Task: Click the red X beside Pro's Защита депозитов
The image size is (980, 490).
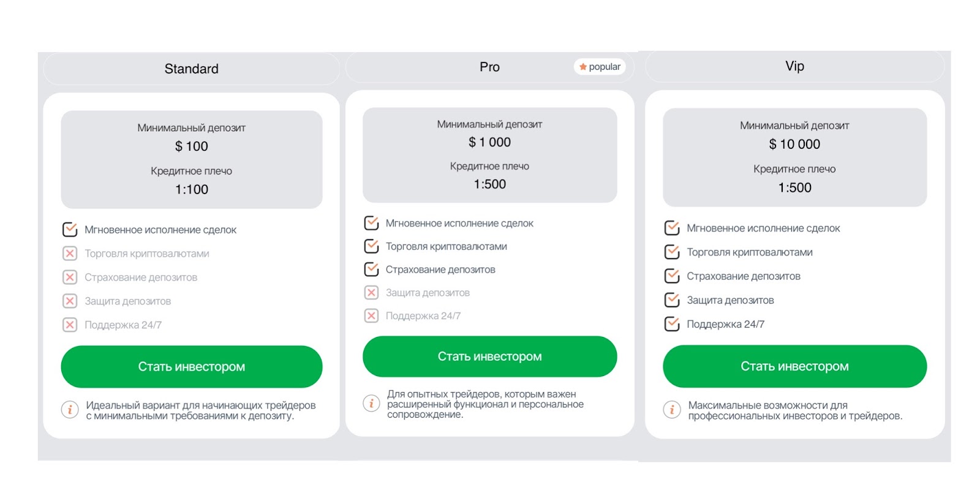Action: 371,293
